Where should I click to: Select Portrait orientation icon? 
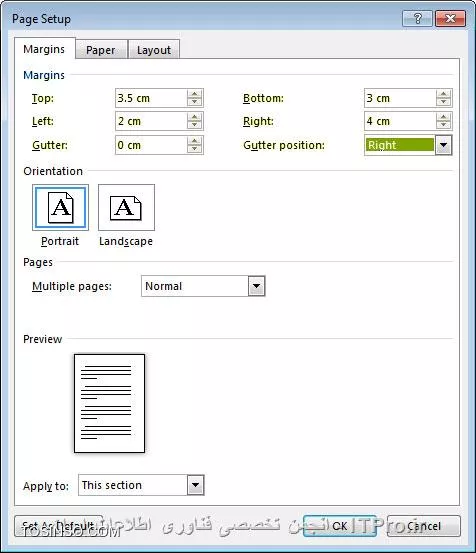pyautogui.click(x=60, y=207)
